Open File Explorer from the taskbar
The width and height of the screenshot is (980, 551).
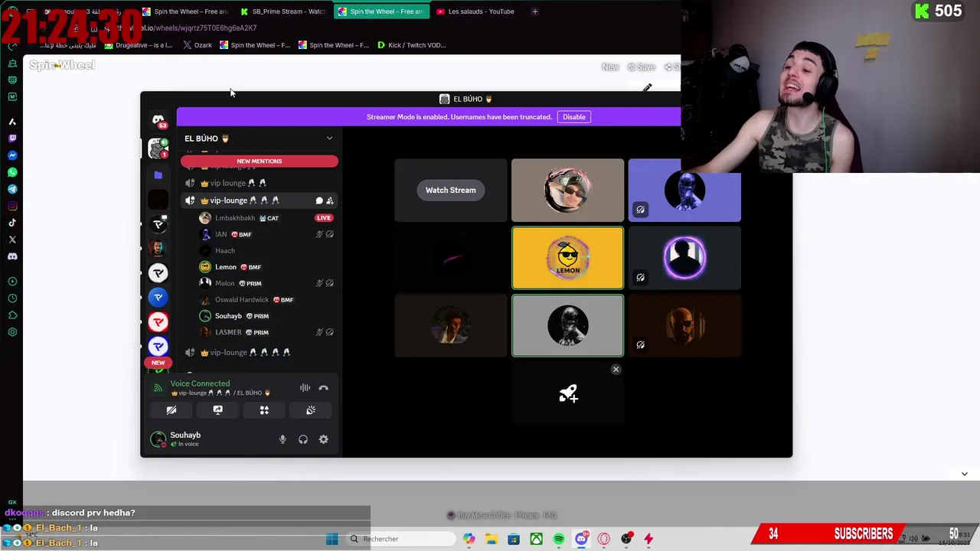tap(491, 539)
